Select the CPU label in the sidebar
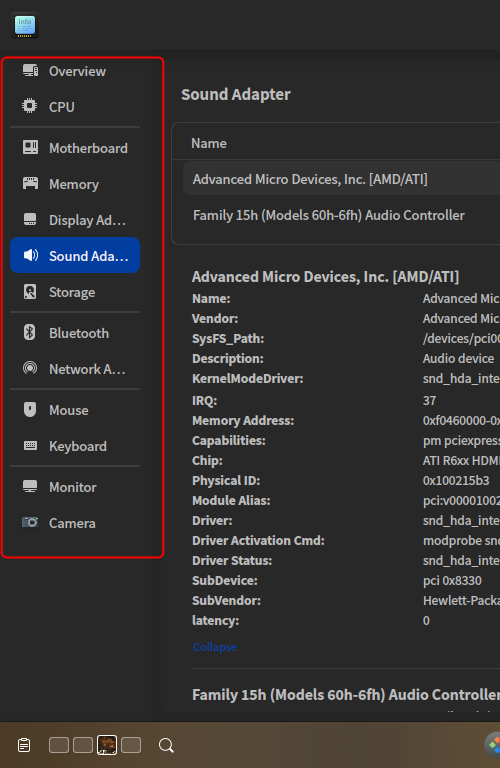Viewport: 500px width, 768px height. (x=62, y=107)
